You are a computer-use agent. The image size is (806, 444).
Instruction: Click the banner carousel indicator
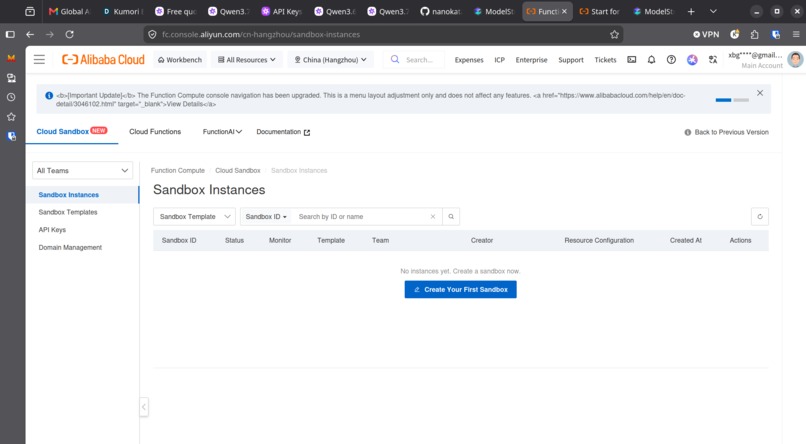click(732, 100)
